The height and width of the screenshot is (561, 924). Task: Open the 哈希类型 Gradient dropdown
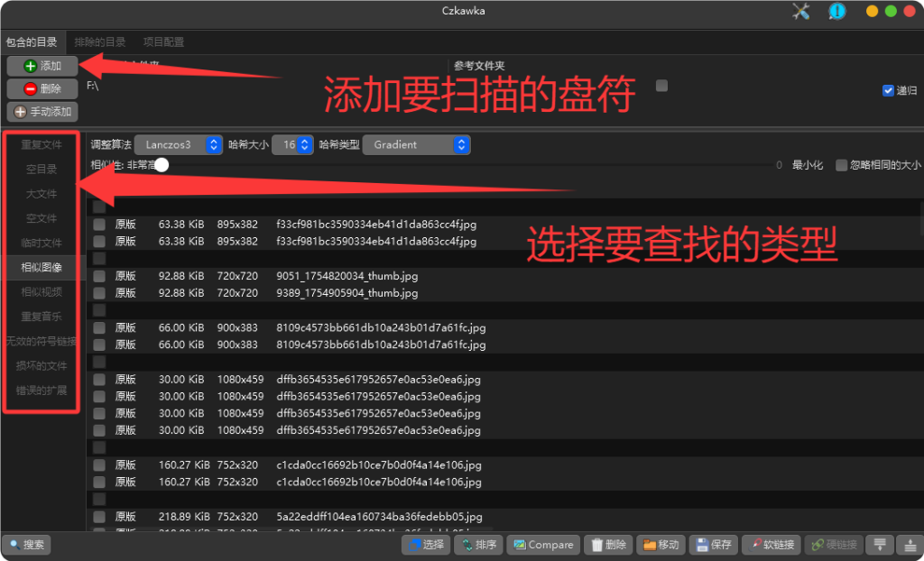416,144
